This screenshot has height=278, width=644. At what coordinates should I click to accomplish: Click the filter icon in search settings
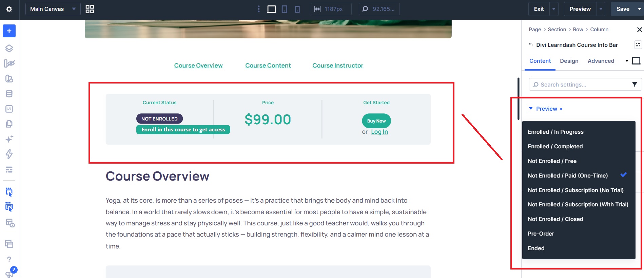tap(635, 85)
